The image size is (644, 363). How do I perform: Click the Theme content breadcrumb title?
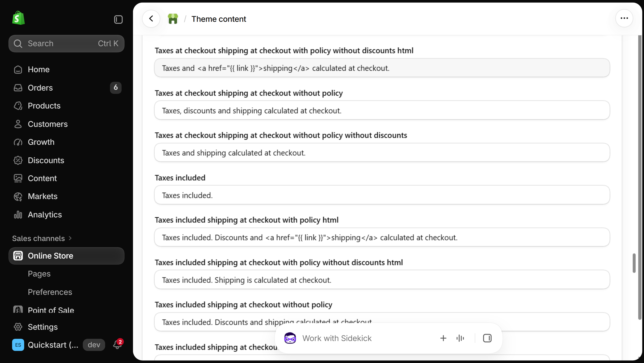pos(219,19)
